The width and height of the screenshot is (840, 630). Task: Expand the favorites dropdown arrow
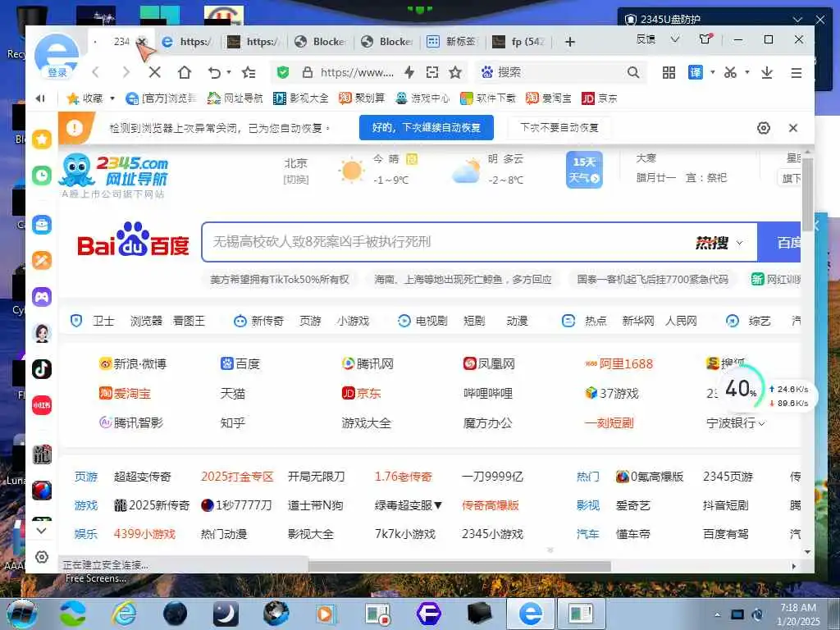point(112,98)
